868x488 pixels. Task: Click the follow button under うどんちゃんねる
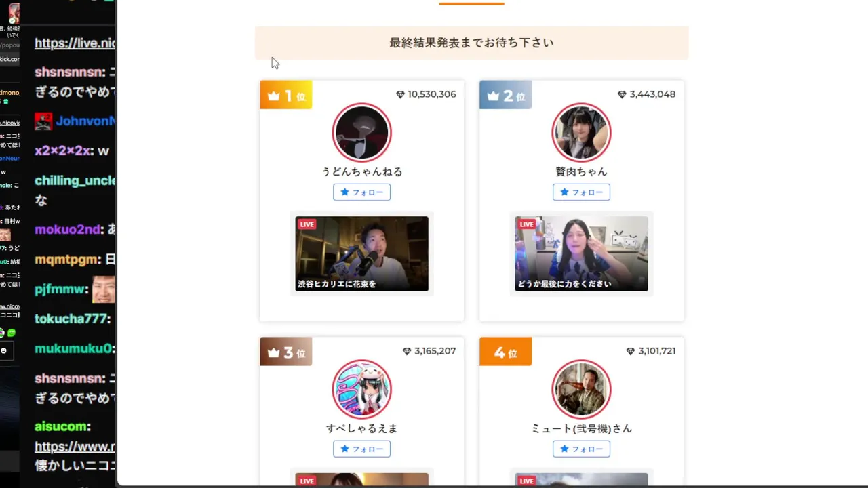pyautogui.click(x=361, y=192)
